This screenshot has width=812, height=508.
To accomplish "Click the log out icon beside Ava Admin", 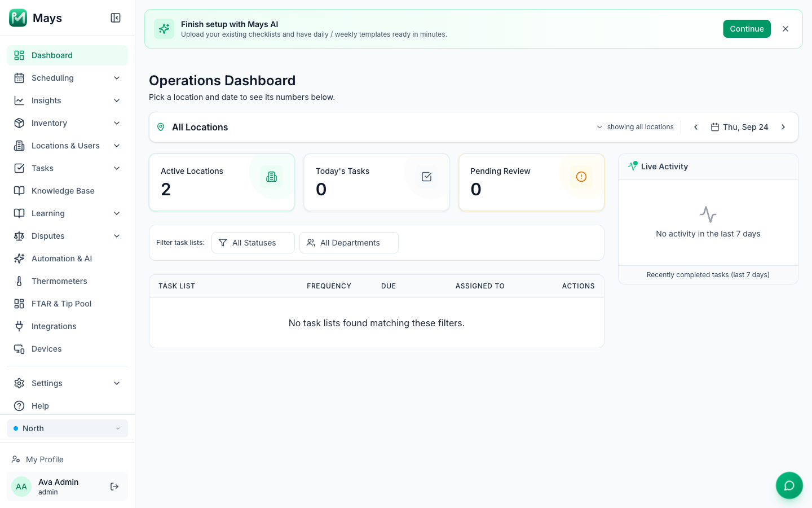I will pyautogui.click(x=114, y=487).
